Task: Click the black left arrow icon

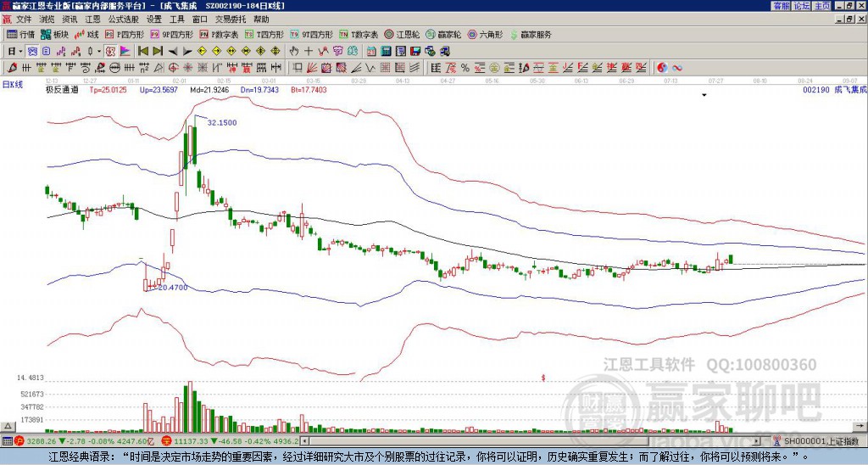Action: [173, 52]
